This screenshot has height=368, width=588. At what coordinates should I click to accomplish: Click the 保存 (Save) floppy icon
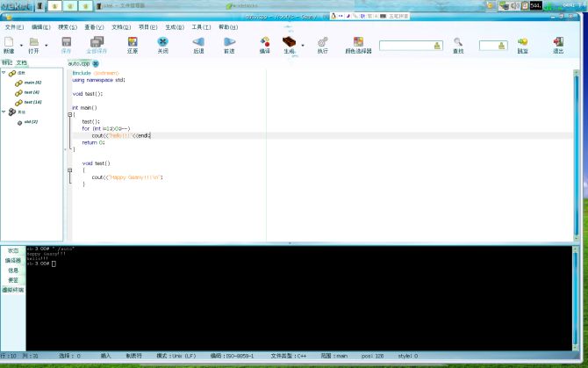(67, 42)
